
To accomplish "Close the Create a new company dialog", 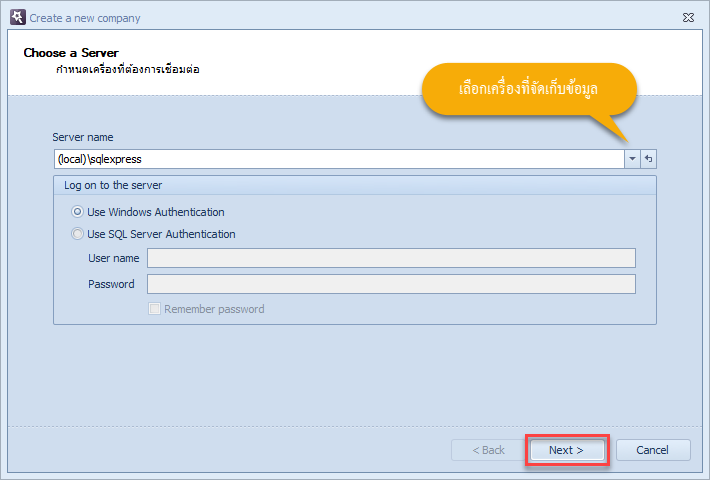I will [688, 18].
